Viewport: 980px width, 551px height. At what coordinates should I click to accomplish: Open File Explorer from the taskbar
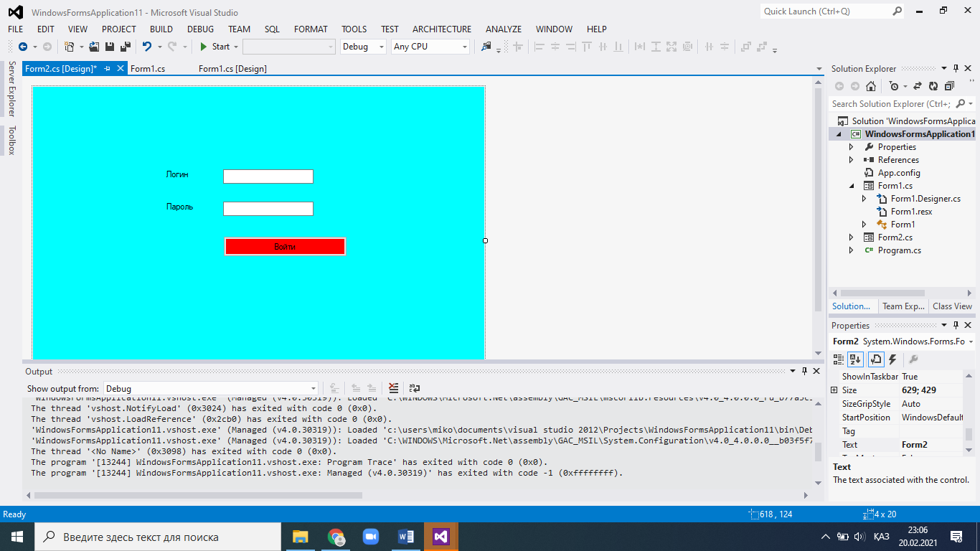tap(300, 537)
